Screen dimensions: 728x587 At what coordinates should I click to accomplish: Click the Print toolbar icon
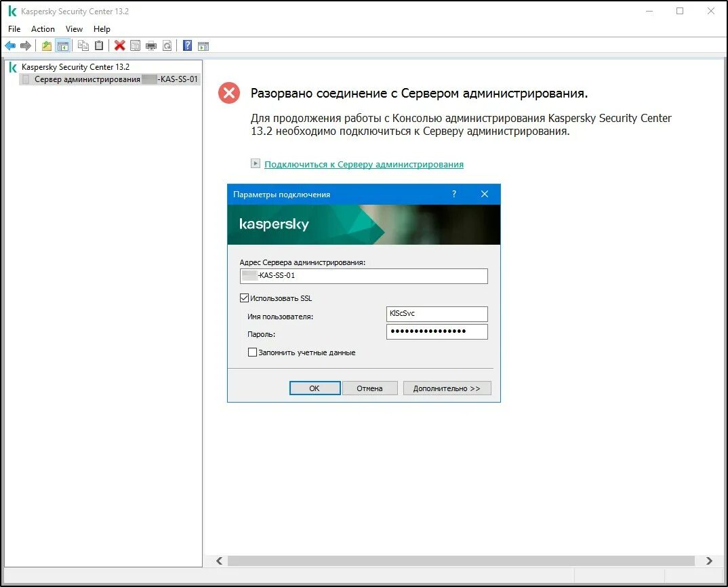click(151, 45)
